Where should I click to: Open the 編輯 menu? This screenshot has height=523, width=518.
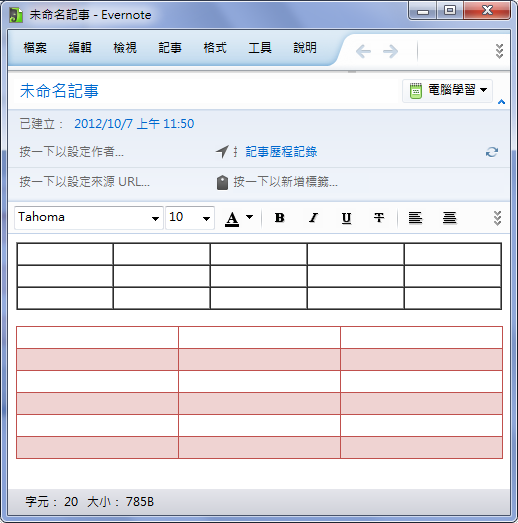tap(80, 48)
